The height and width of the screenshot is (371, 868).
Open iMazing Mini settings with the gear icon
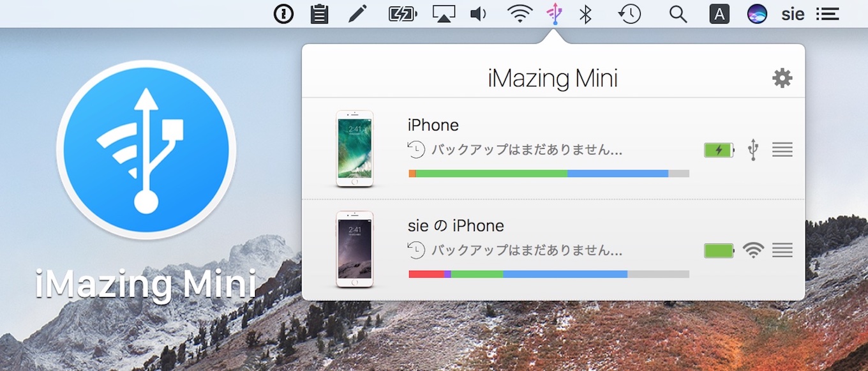click(x=782, y=78)
